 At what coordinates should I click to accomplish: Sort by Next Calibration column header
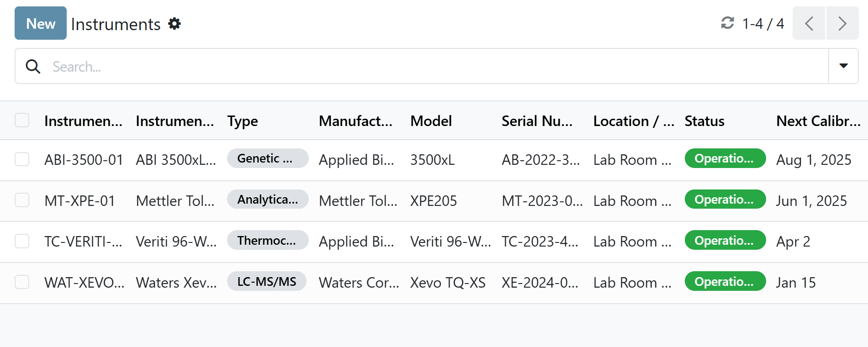point(818,121)
